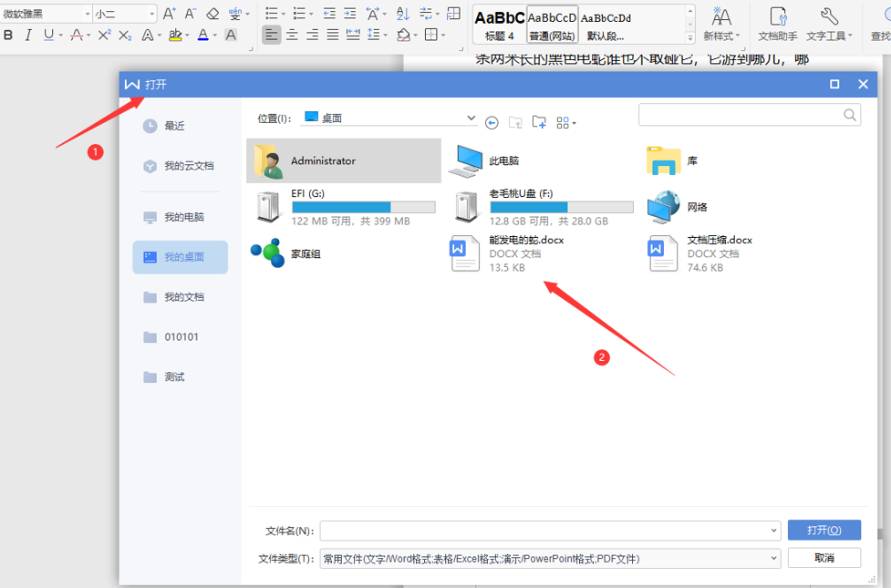The height and width of the screenshot is (588, 891).
Task: Create new folder in the dialog
Action: [x=539, y=122]
